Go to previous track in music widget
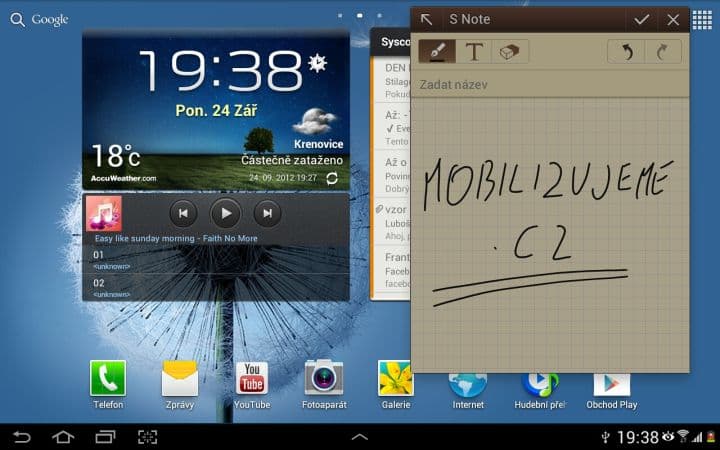Image resolution: width=720 pixels, height=450 pixels. pyautogui.click(x=183, y=212)
